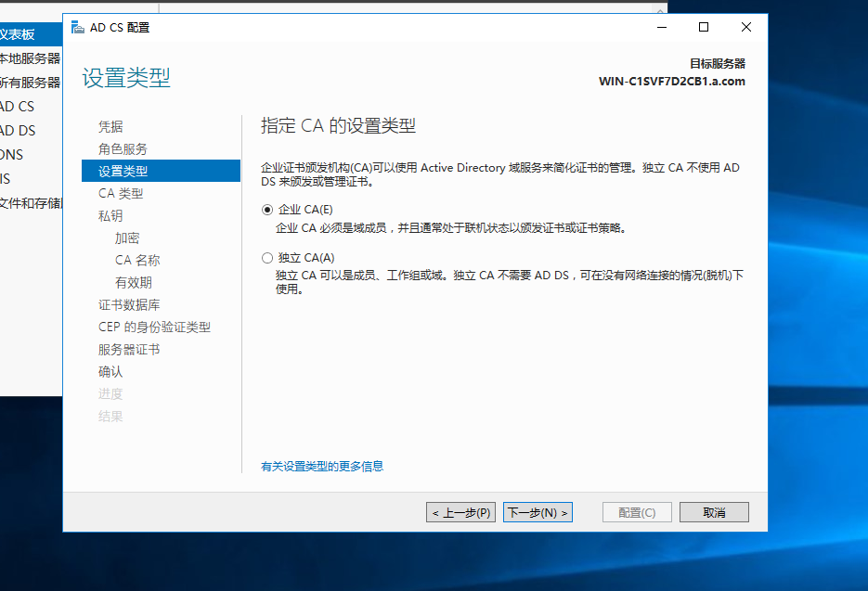The height and width of the screenshot is (591, 868).
Task: Select the 企业 CA(E) radio button
Action: [267, 210]
